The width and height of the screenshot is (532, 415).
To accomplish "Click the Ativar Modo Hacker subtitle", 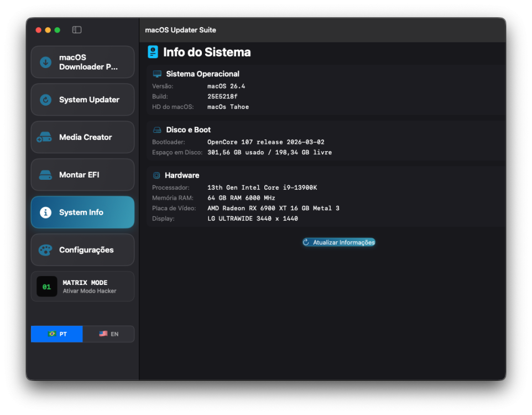I will coord(90,291).
